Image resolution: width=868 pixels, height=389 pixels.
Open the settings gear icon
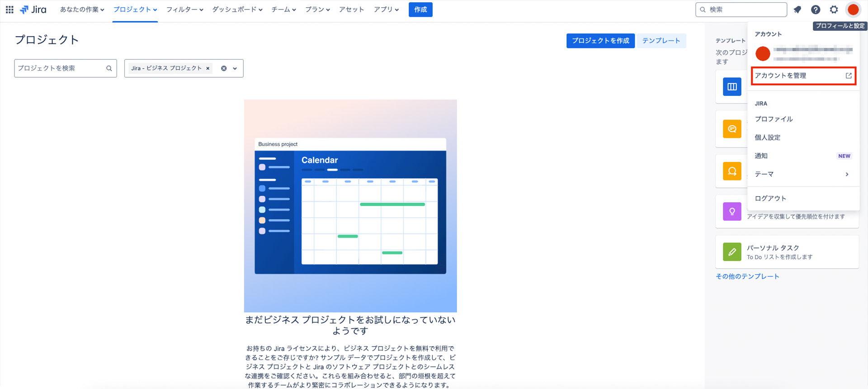point(834,9)
